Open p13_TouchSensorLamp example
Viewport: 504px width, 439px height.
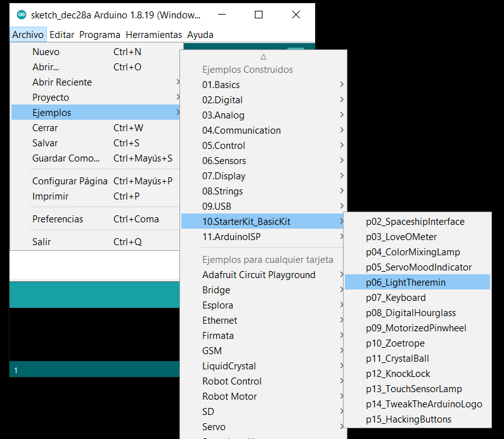[x=417, y=388]
